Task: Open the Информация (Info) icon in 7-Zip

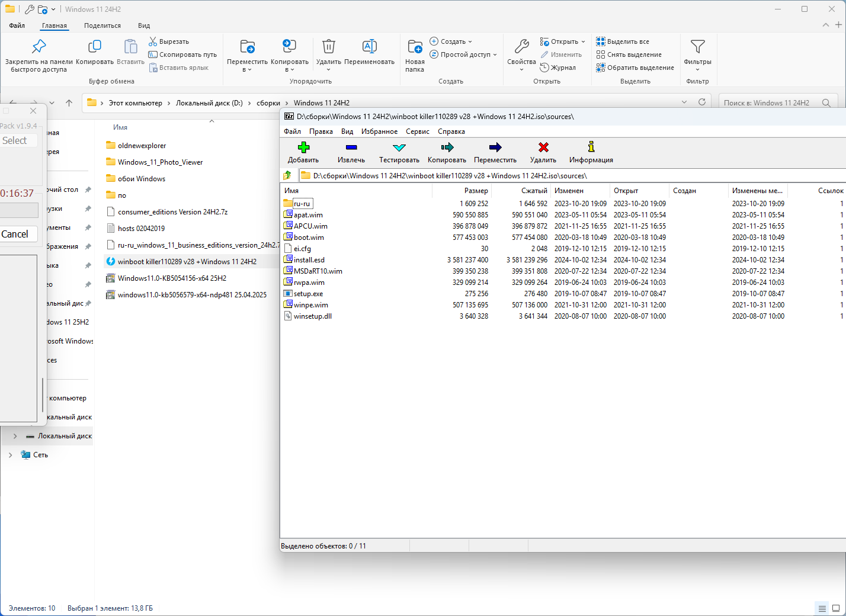Action: pyautogui.click(x=591, y=147)
